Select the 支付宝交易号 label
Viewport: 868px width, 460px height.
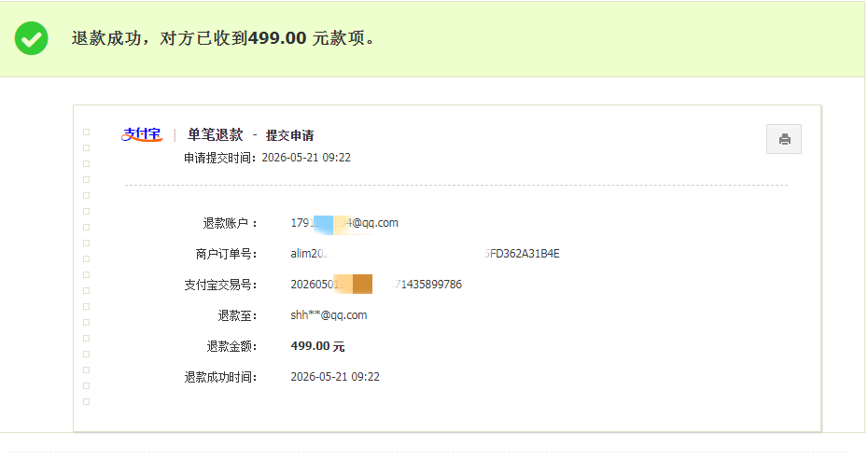[x=220, y=286]
